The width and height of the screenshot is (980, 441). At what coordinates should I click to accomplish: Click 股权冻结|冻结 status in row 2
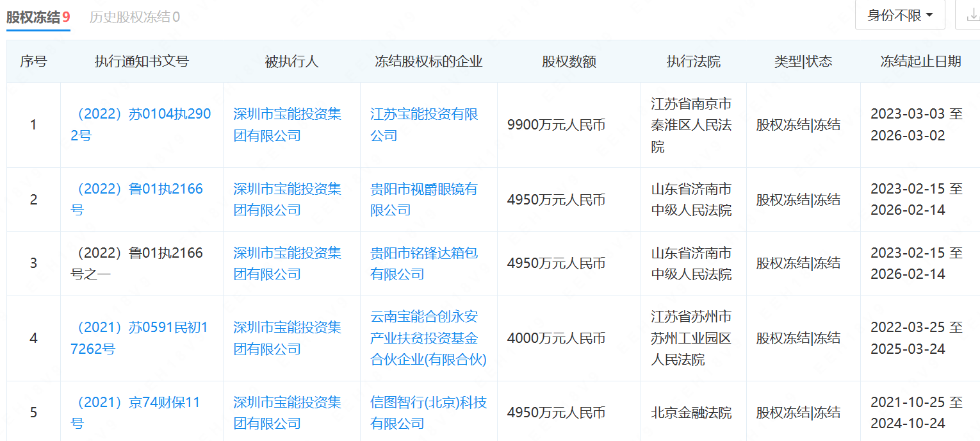click(x=798, y=200)
